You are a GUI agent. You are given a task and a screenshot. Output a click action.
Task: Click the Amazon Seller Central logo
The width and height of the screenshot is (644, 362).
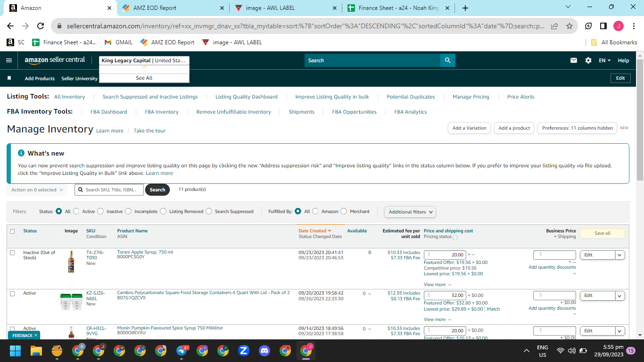pos(55,60)
